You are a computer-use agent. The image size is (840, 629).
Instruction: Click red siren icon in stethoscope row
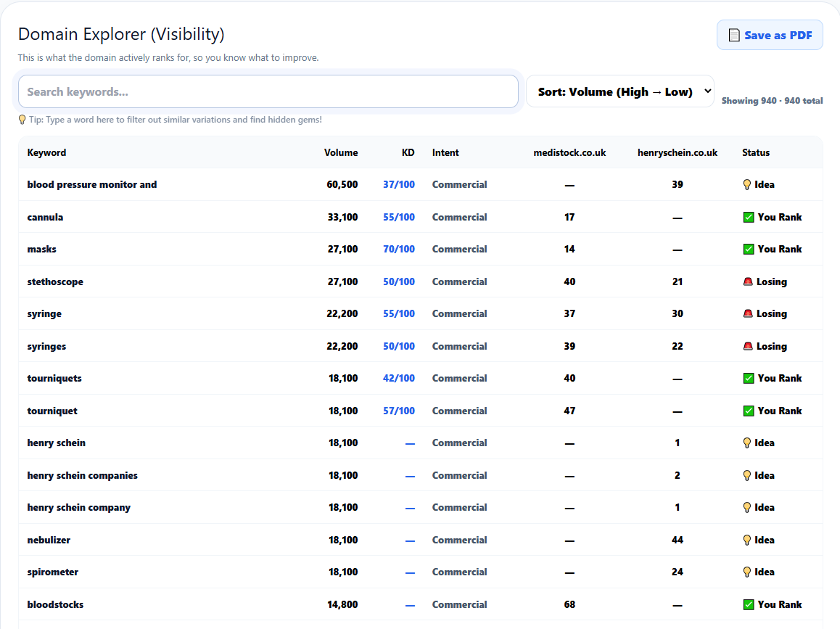(x=748, y=281)
